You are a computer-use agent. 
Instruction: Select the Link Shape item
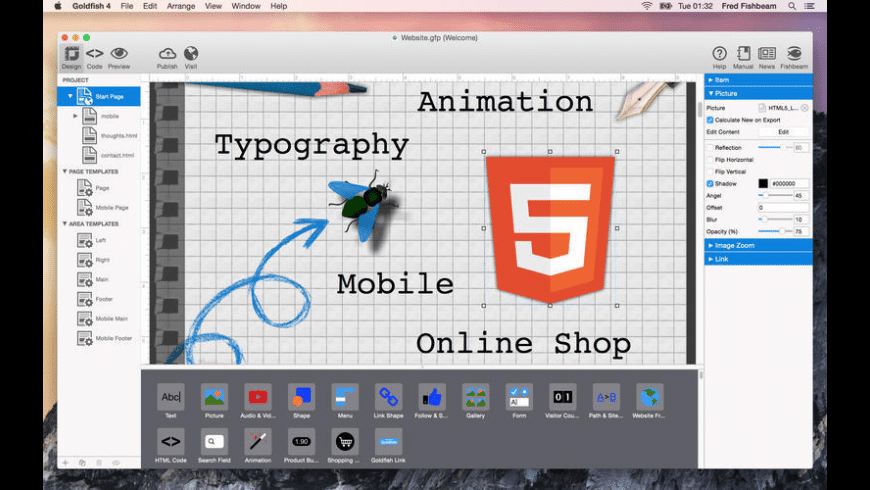point(388,401)
